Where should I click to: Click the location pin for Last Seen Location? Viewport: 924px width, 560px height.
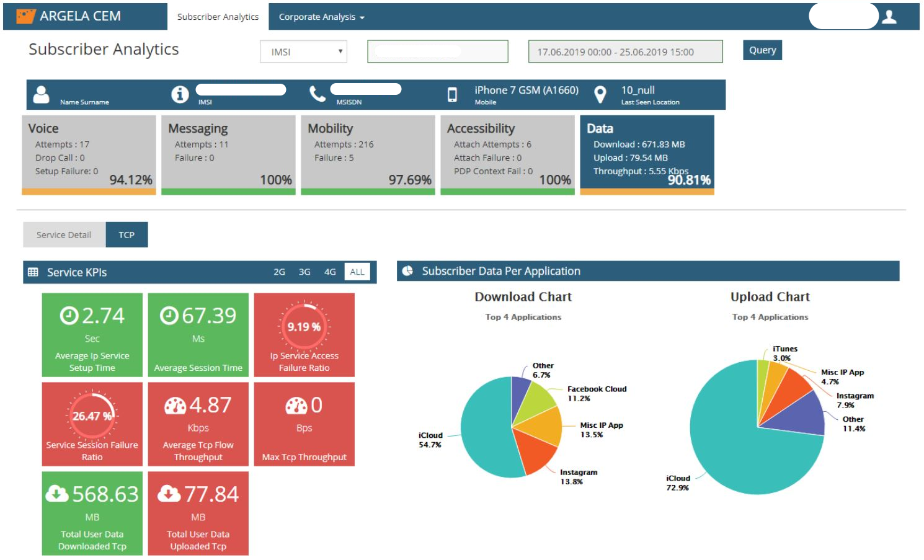[x=600, y=94]
